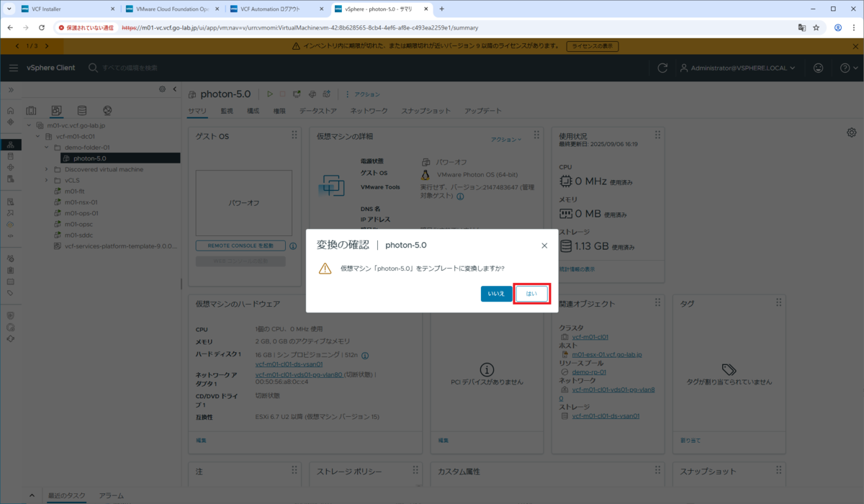Screen dimensions: 864x504
Task: Switch to VCF Installer browser tab
Action: coord(63,9)
